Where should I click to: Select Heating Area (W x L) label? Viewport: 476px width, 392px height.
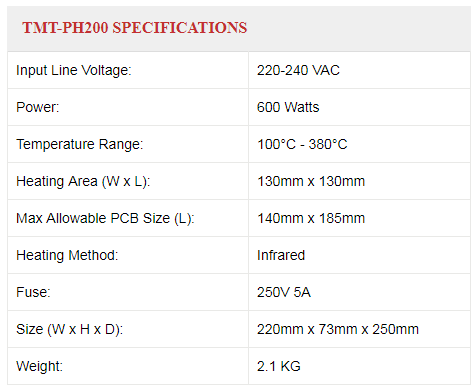point(83,182)
